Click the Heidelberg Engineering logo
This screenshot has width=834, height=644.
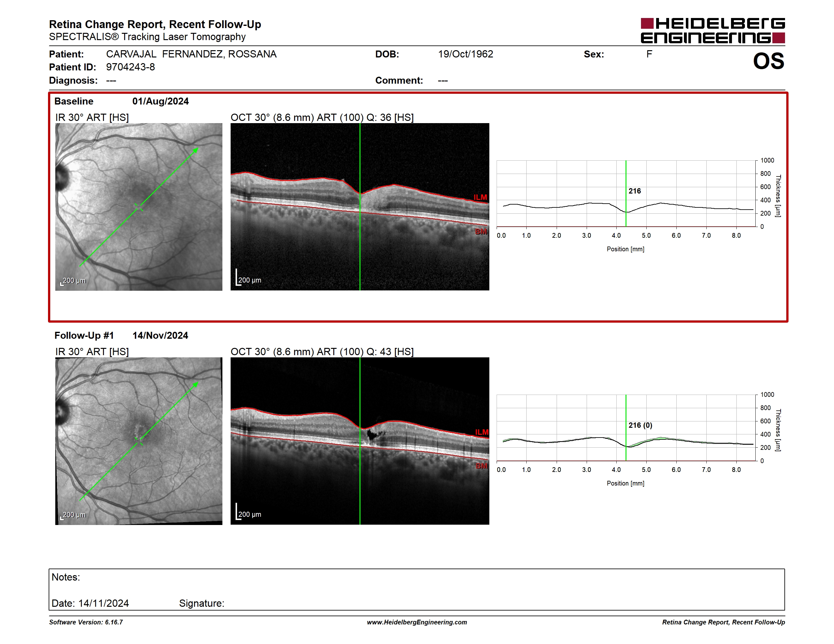click(713, 31)
